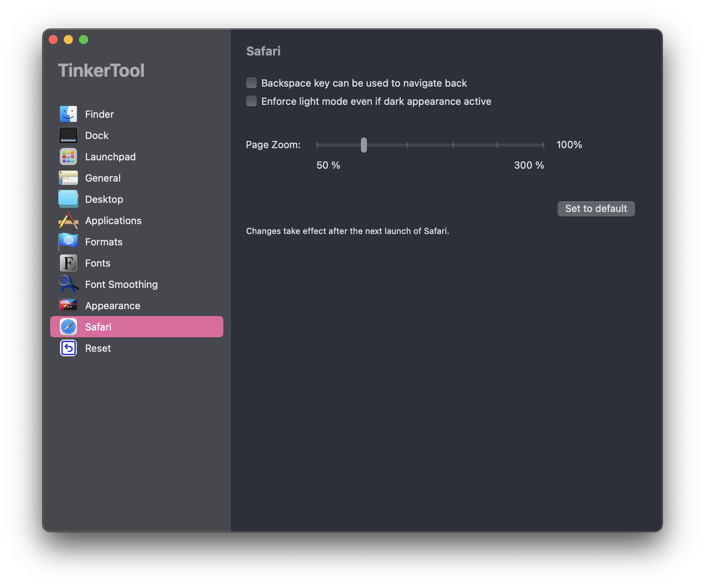
Task: Minimize window with yellow button
Action: tap(68, 40)
